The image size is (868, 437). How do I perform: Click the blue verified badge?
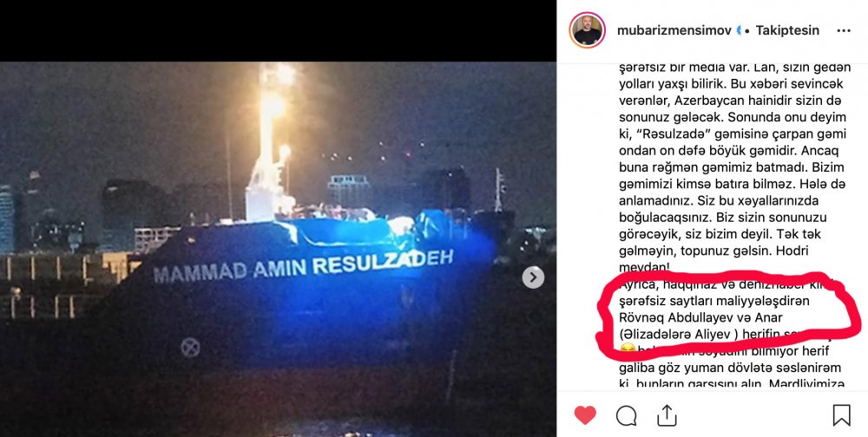pyautogui.click(x=739, y=30)
